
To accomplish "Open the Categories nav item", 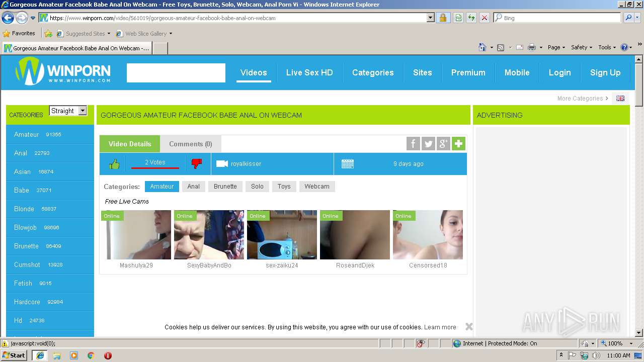I will coord(373,72).
